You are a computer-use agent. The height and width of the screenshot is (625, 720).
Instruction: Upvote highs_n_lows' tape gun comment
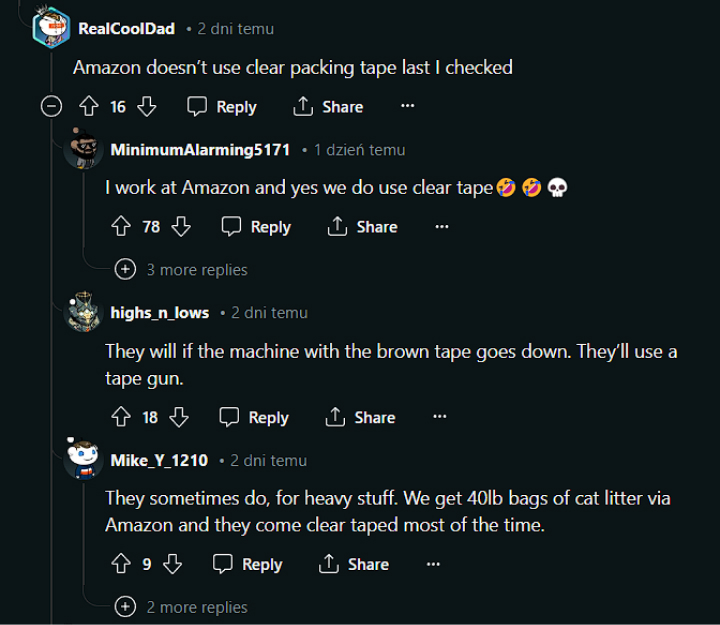click(x=121, y=417)
